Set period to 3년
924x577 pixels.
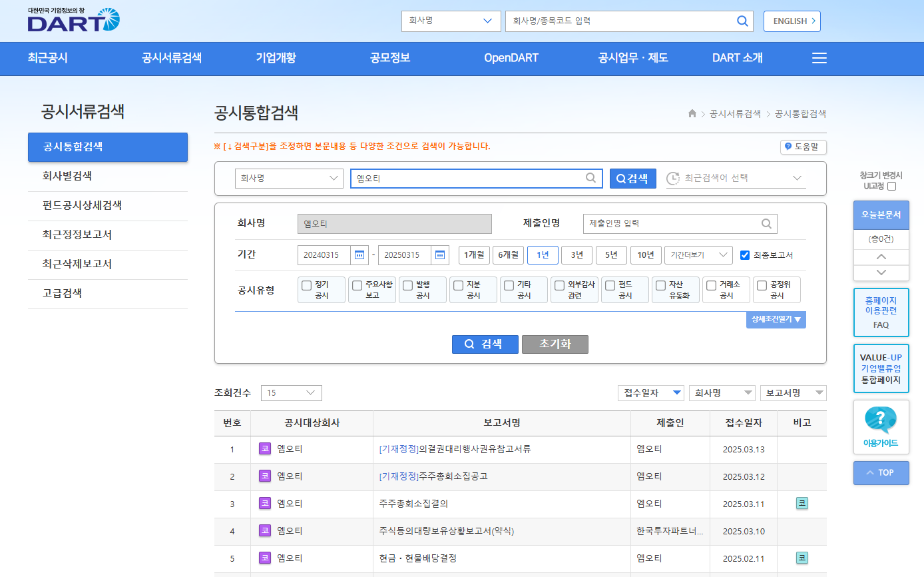[x=577, y=255]
